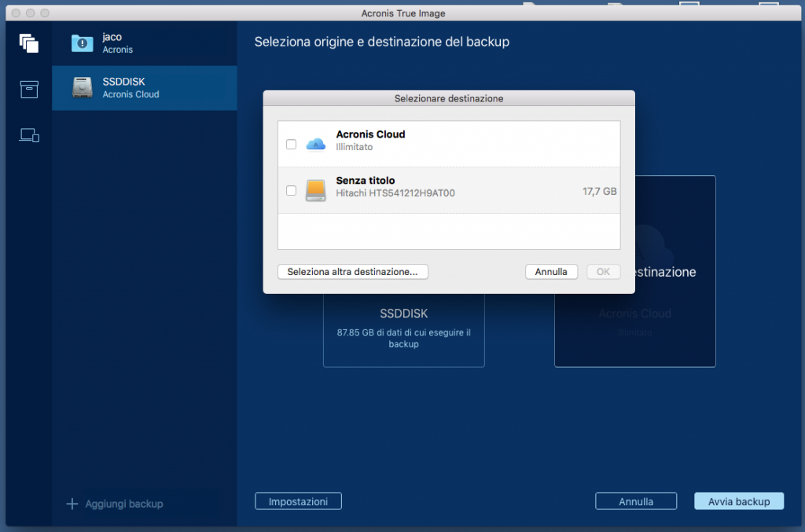
Task: Click the SSDDISK source panel
Action: click(403, 330)
